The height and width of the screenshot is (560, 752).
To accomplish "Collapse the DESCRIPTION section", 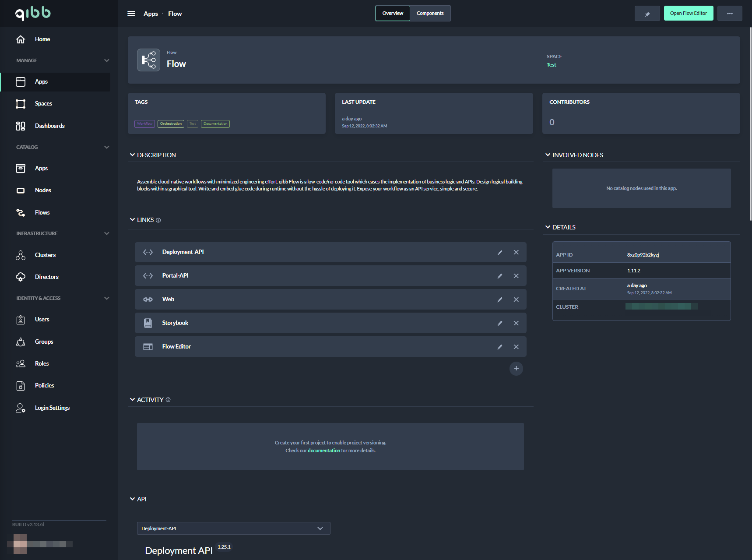I will 132,155.
